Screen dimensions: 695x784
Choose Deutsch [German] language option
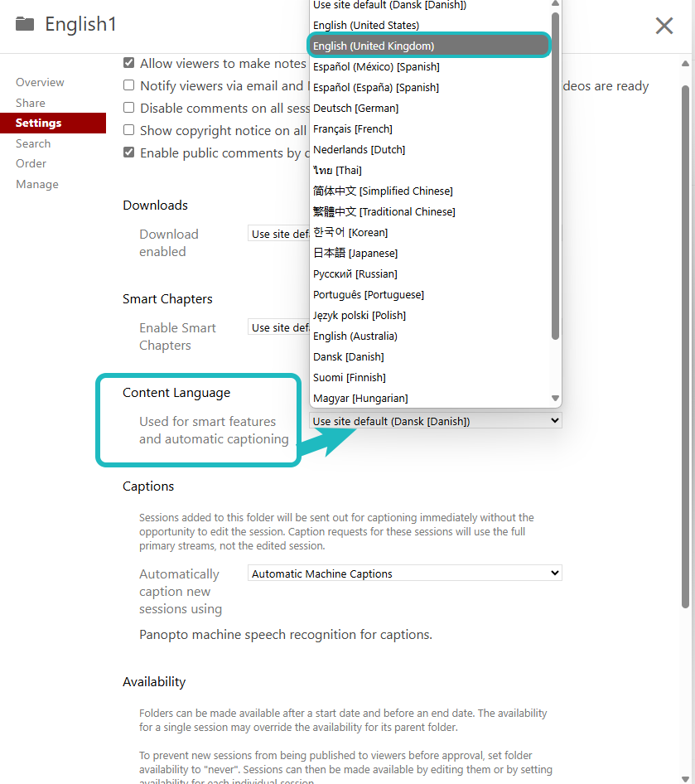click(x=355, y=108)
